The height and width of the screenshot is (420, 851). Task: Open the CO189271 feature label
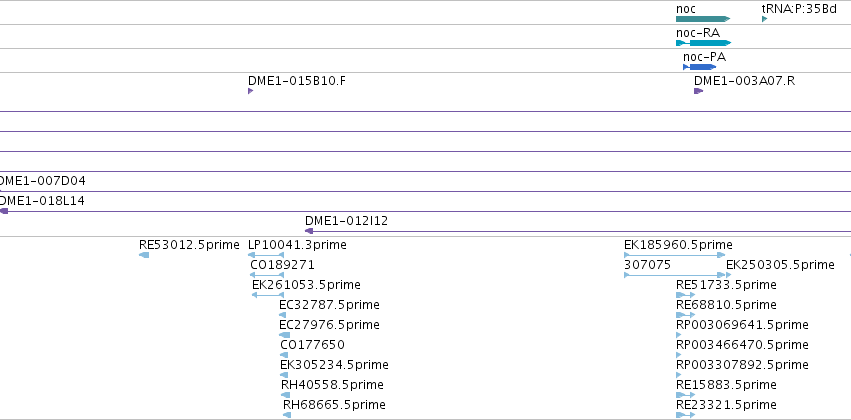pos(282,265)
